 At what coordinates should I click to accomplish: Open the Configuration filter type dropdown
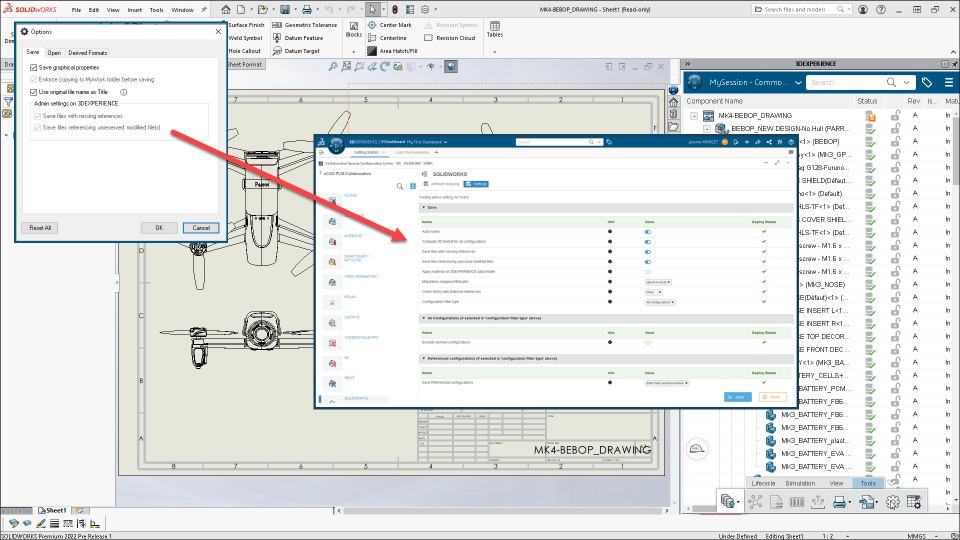660,302
